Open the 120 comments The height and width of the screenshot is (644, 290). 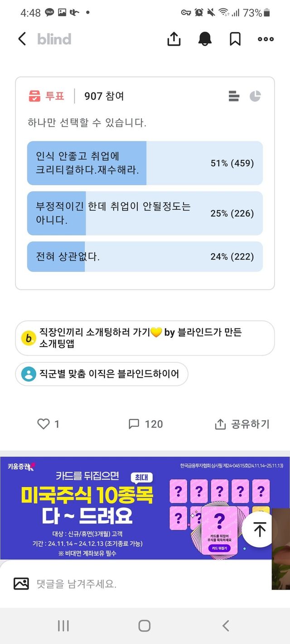click(x=146, y=424)
